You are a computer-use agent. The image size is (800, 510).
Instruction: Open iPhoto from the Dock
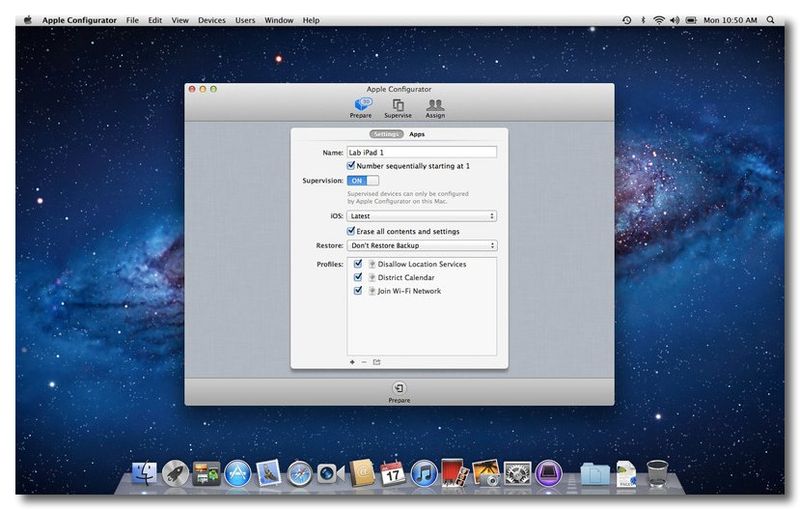[486, 473]
